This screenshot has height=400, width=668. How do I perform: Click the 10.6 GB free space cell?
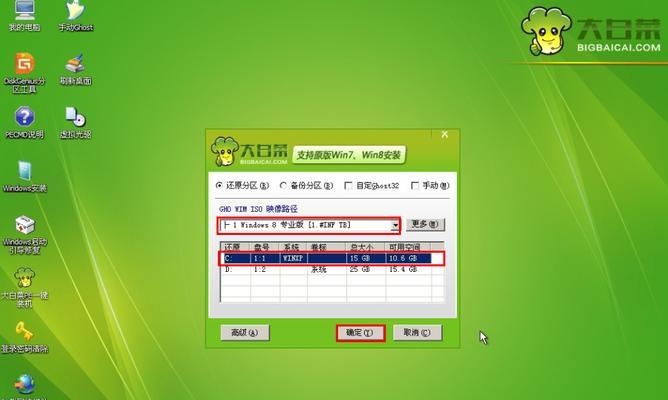pyautogui.click(x=408, y=259)
